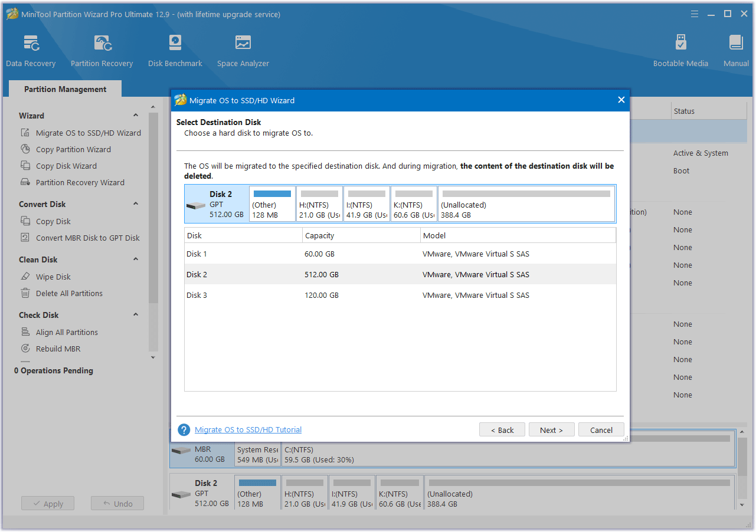Select Disk 3 row as destination
The width and height of the screenshot is (756, 532).
click(x=400, y=295)
